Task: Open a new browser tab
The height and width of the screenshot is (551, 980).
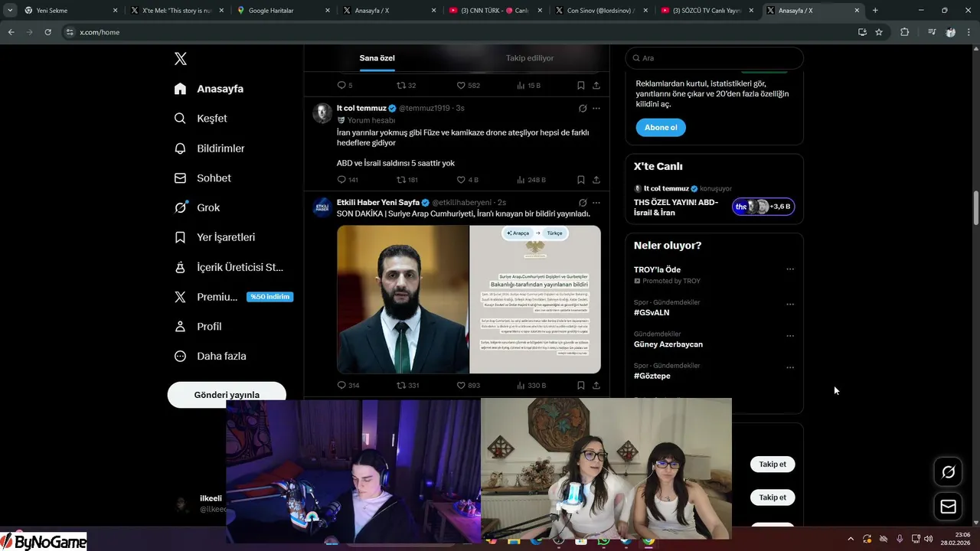Action: click(x=875, y=11)
